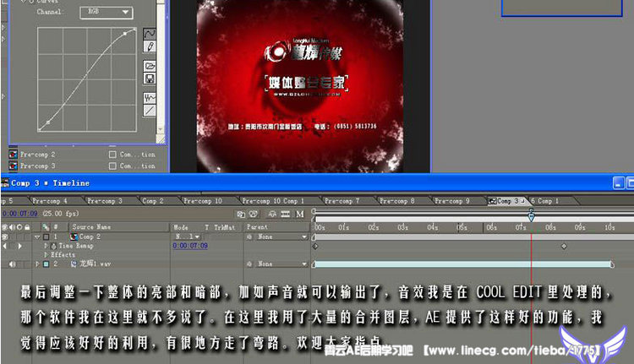Toggle the label box beside Pre-comp 3
The height and width of the screenshot is (364, 634).
point(112,166)
